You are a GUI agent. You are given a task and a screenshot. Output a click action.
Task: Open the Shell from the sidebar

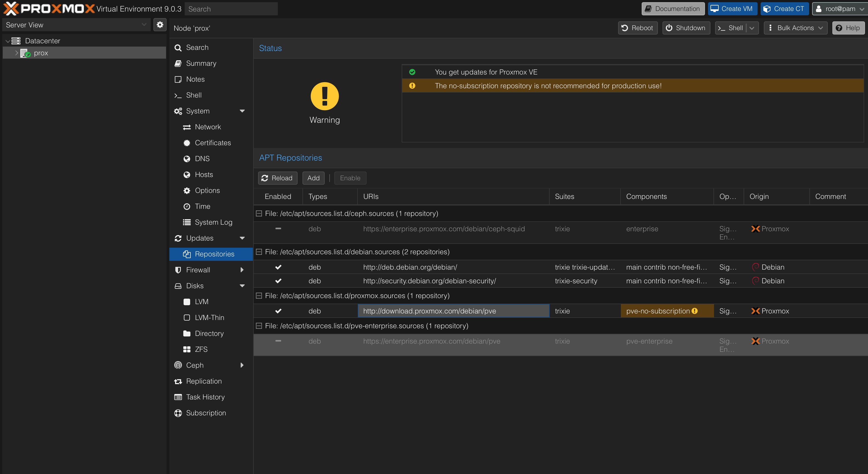click(194, 95)
